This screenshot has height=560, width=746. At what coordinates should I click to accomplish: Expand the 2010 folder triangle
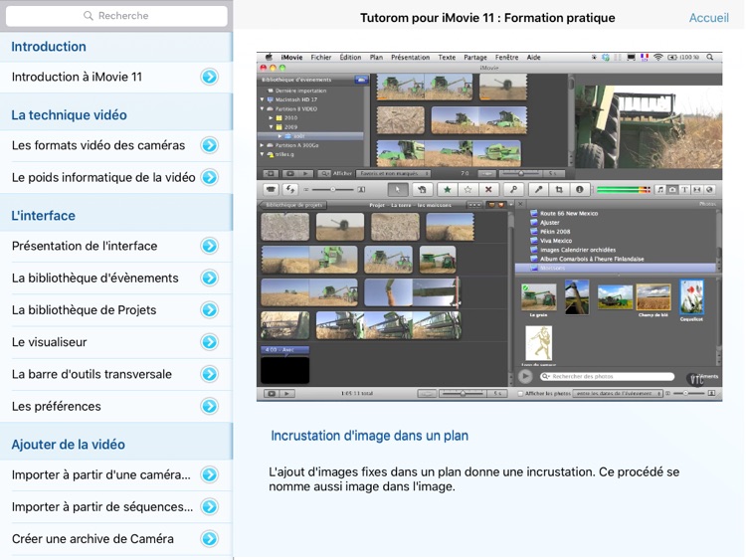[x=272, y=118]
